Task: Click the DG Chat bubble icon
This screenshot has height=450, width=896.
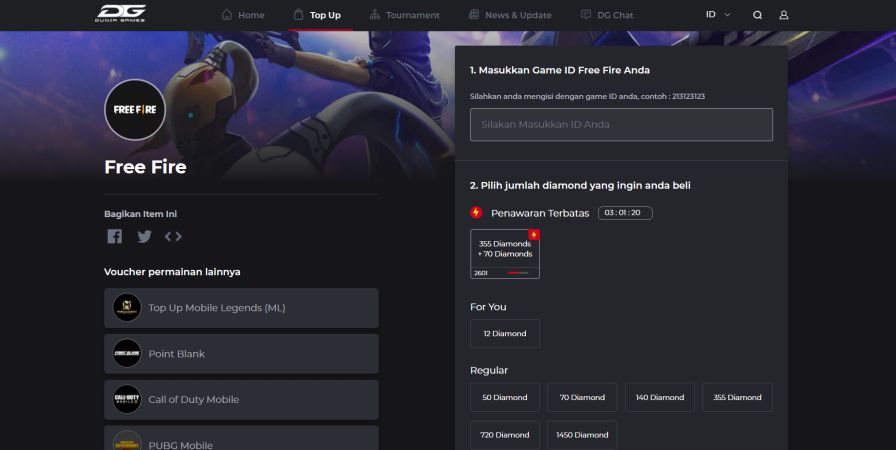Action: (x=586, y=14)
